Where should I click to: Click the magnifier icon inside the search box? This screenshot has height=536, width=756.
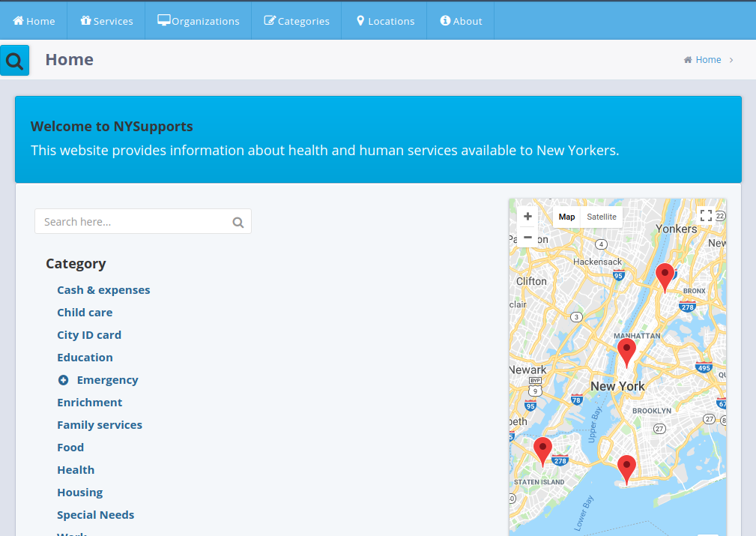coord(238,223)
